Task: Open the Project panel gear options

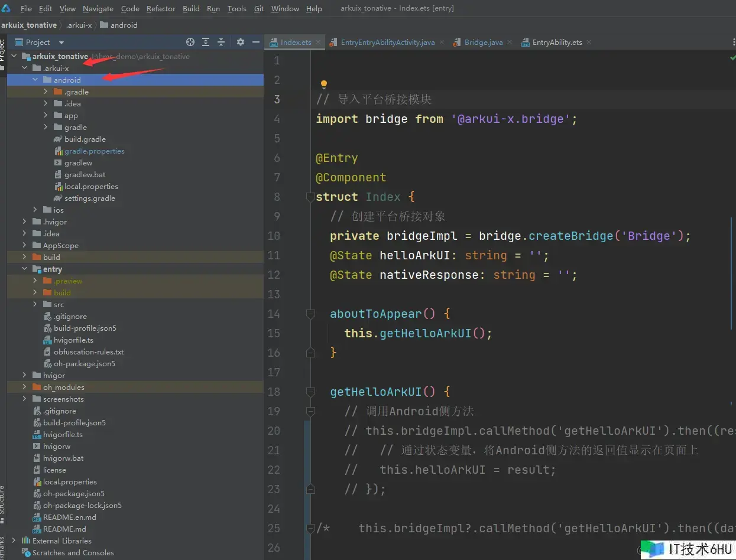Action: (x=240, y=42)
